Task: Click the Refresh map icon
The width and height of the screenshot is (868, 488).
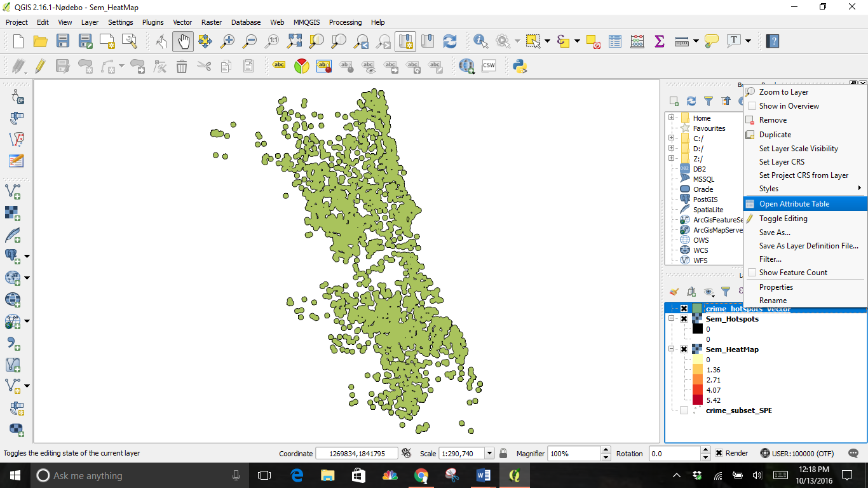Action: (x=450, y=41)
